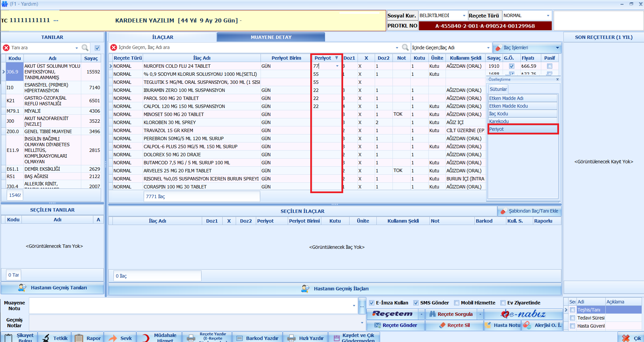Viewport: 644px width, 342px height.
Task: Click the Hasta Notu note icon
Action: pos(488,325)
